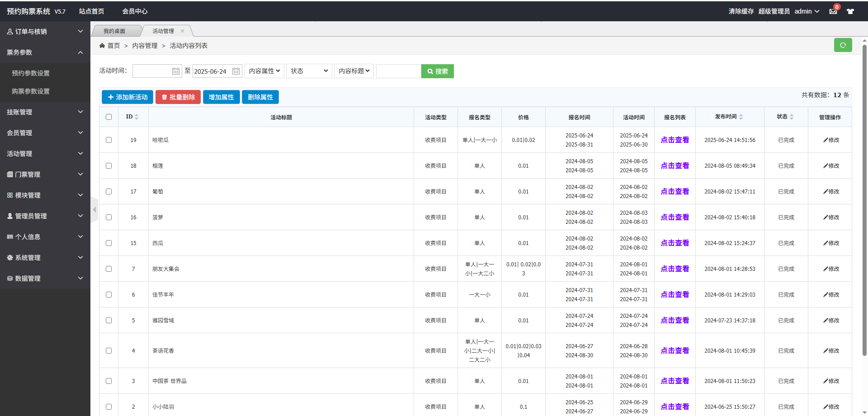The width and height of the screenshot is (868, 416).
Task: Click 点击查看 link for 榴莲 row
Action: point(675,166)
